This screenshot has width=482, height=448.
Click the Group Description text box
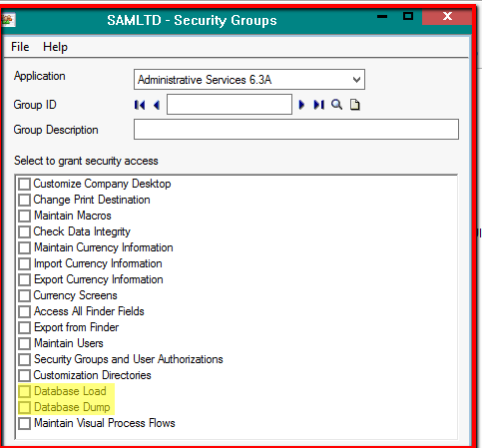pos(296,130)
